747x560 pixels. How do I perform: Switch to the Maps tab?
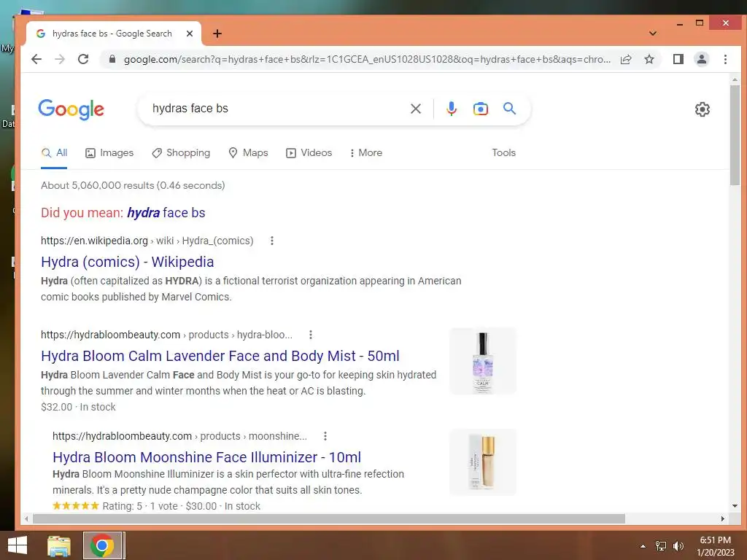click(248, 153)
